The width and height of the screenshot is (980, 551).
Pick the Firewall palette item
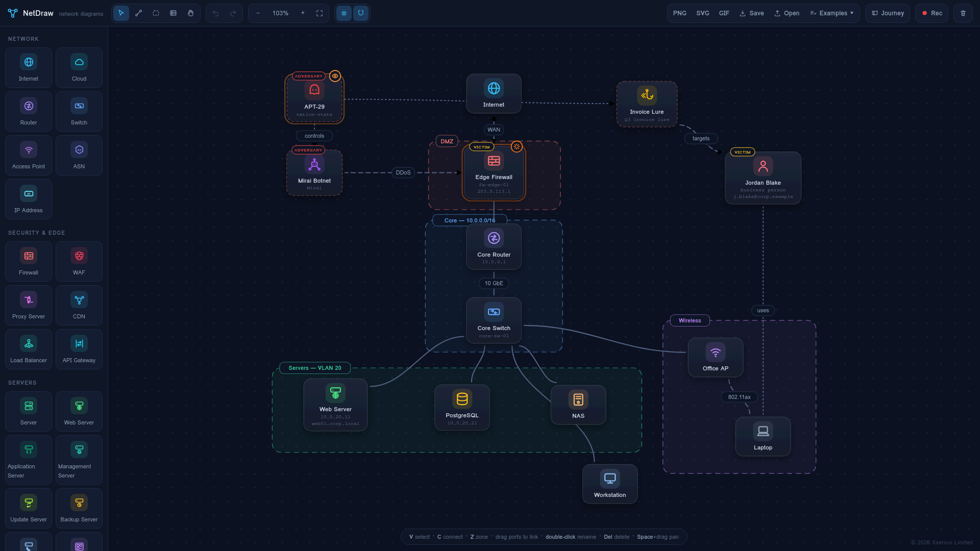pyautogui.click(x=29, y=262)
